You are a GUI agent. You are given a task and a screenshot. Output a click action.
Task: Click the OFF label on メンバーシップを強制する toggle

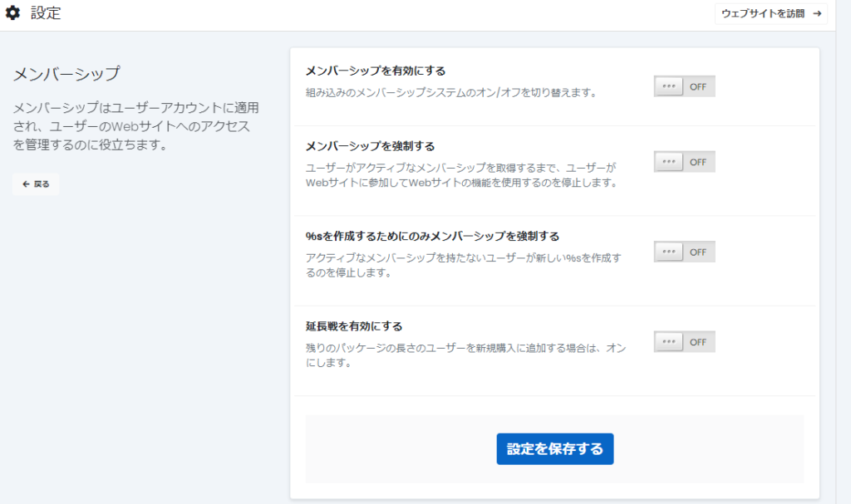698,162
